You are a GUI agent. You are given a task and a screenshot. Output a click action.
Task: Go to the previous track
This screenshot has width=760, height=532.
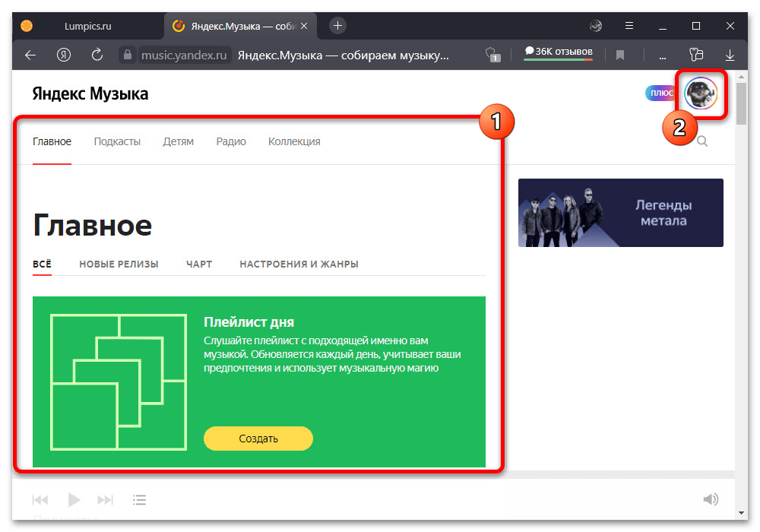(40, 499)
